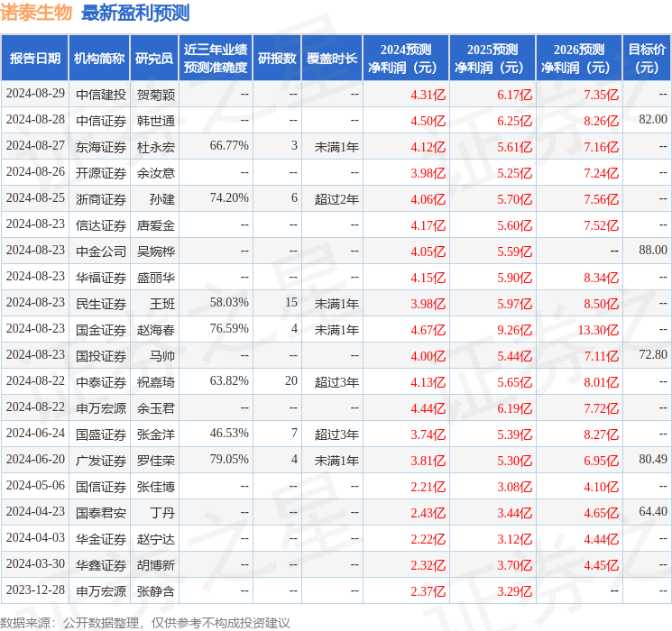Click the 研报数 column header
Image resolution: width=672 pixels, height=631 pixels.
tap(277, 59)
